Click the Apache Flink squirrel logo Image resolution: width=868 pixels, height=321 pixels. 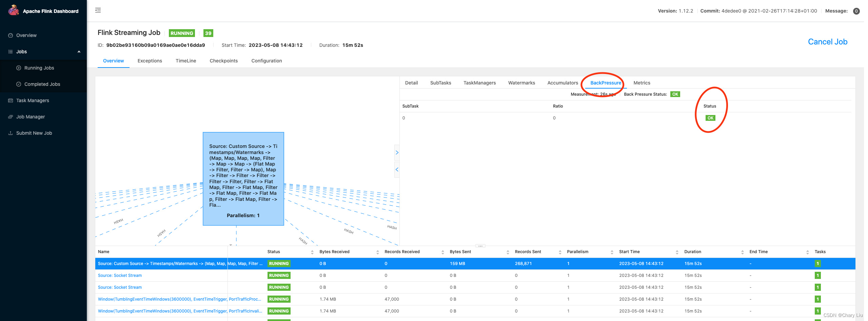click(14, 11)
